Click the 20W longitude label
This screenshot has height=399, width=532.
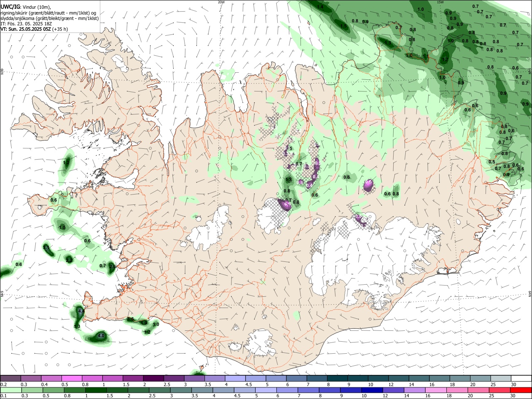point(221,2)
